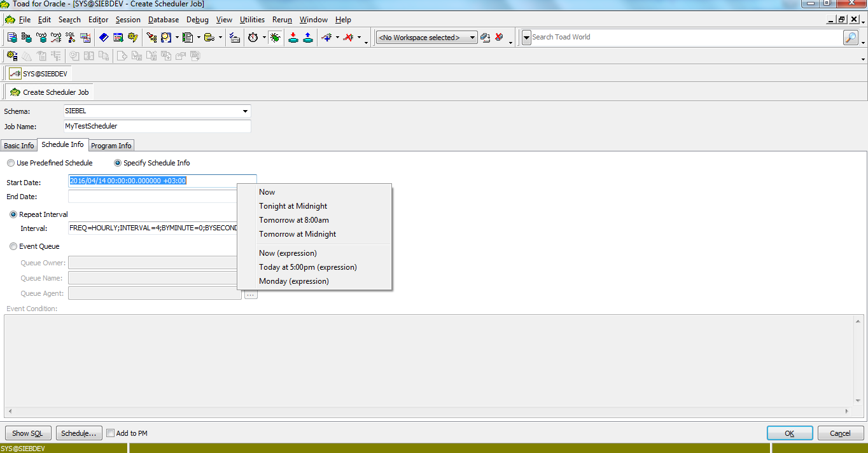Enable the Add to PM checkbox
The image size is (868, 453).
click(x=109, y=433)
